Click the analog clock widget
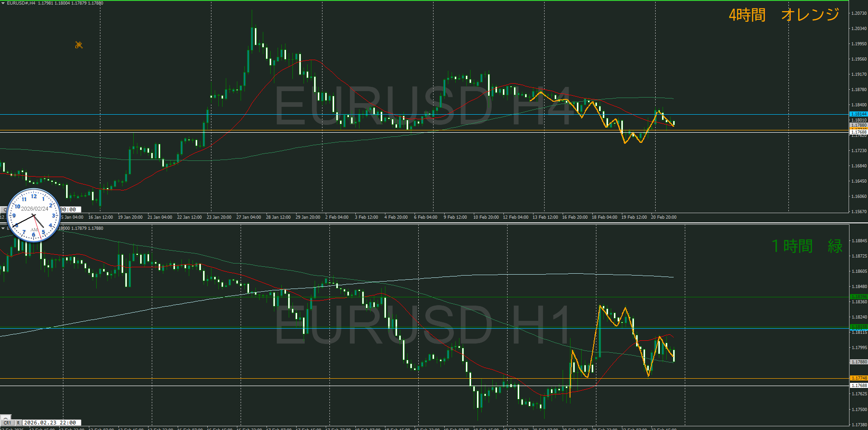The image size is (868, 430). (x=34, y=215)
